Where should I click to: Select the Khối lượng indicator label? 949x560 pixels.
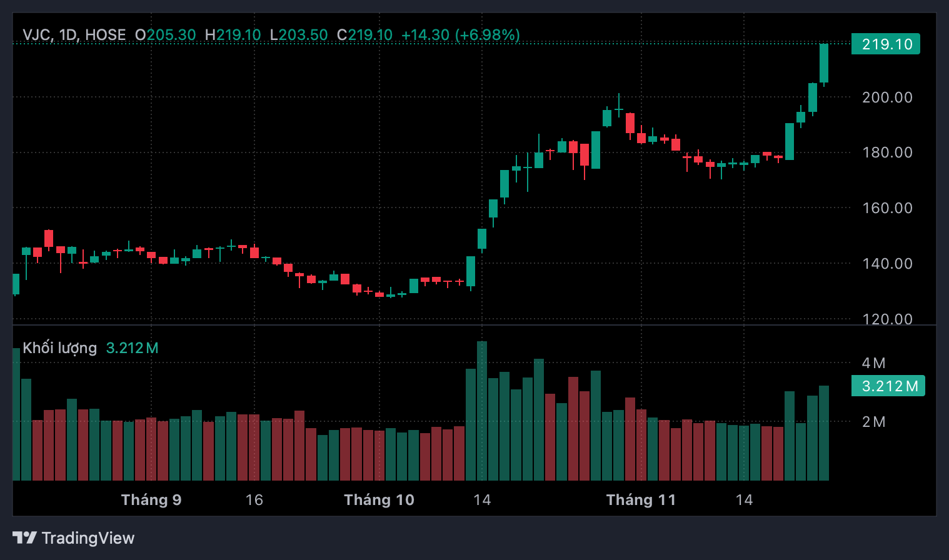pos(60,348)
